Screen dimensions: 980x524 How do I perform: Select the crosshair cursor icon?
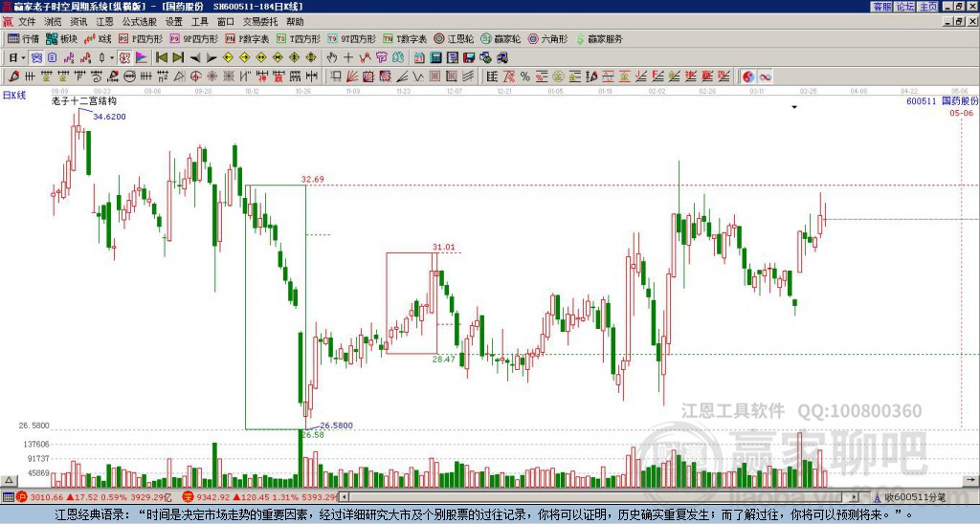coord(348,57)
